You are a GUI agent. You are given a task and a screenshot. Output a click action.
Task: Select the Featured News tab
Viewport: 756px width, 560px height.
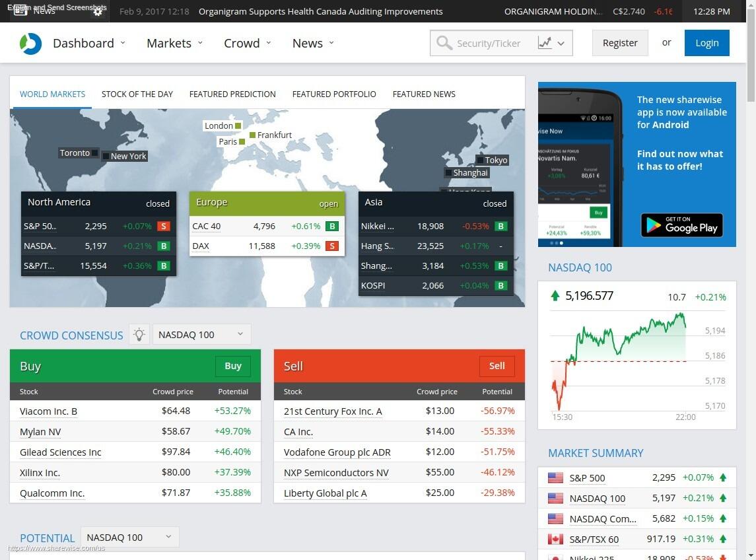[424, 94]
